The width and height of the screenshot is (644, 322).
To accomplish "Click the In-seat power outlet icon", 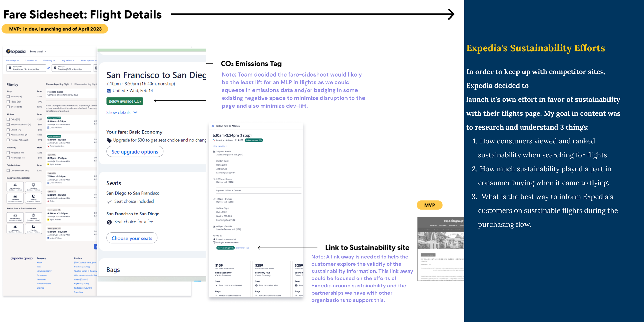I will click(214, 239).
